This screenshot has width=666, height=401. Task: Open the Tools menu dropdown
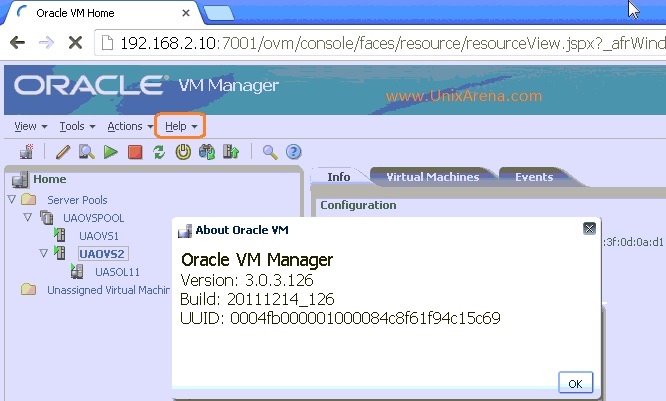tap(77, 126)
